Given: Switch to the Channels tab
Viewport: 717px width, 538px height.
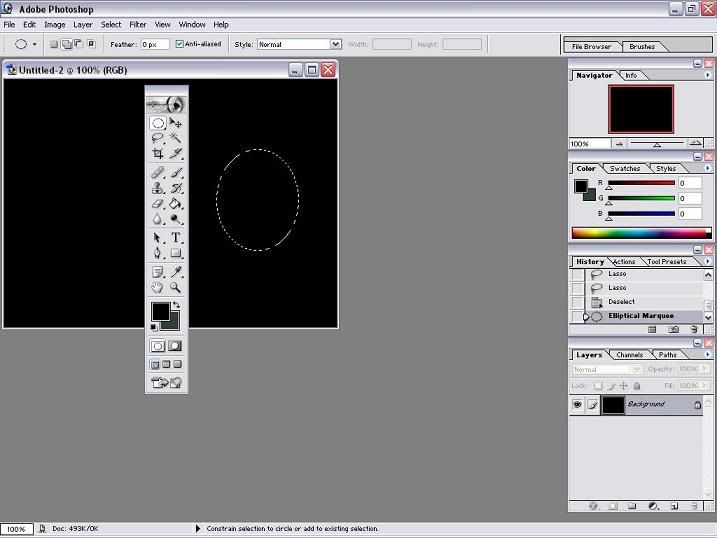Looking at the screenshot, I should coord(629,355).
